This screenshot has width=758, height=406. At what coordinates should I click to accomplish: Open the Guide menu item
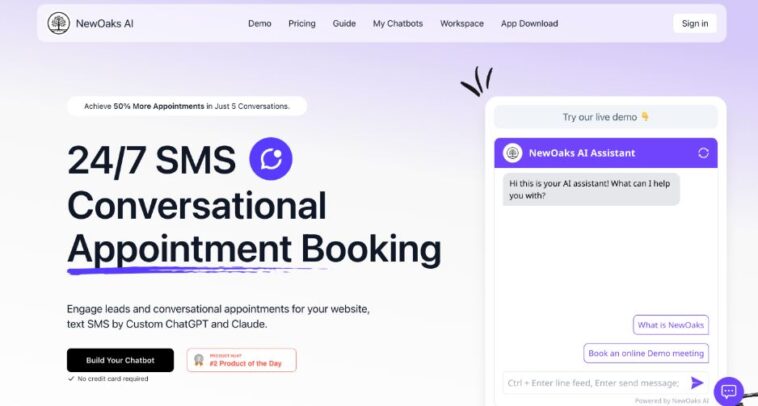tap(344, 24)
